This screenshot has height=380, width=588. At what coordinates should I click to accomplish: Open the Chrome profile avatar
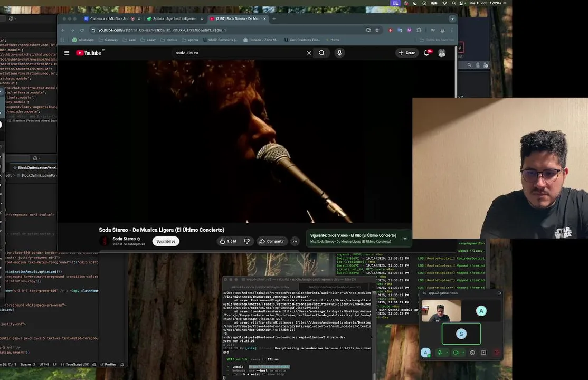pos(442,30)
